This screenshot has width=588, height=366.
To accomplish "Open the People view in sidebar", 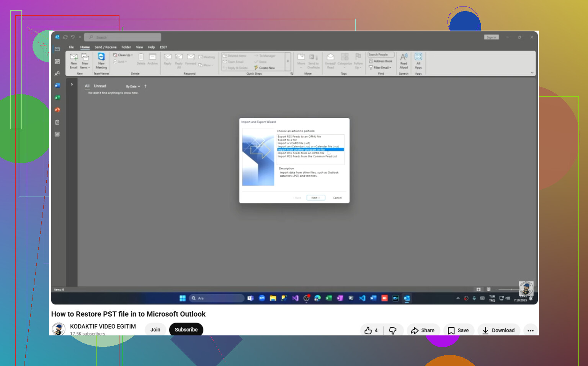I will click(x=57, y=73).
